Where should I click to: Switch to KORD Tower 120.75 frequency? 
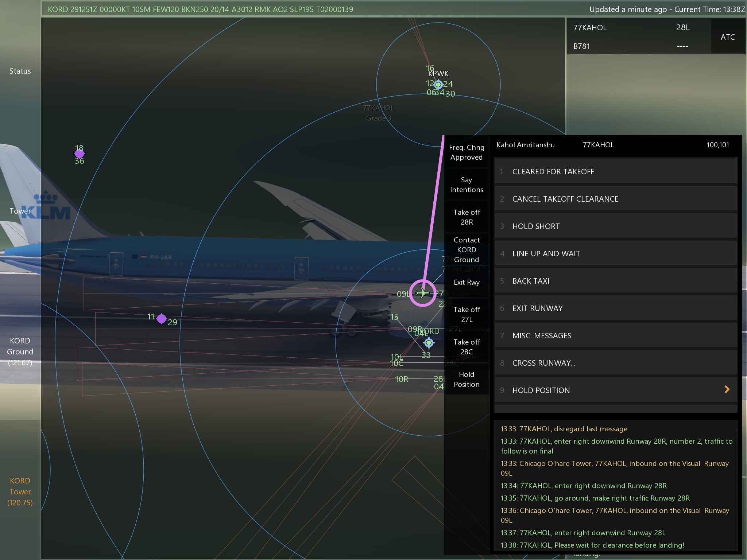(x=20, y=491)
